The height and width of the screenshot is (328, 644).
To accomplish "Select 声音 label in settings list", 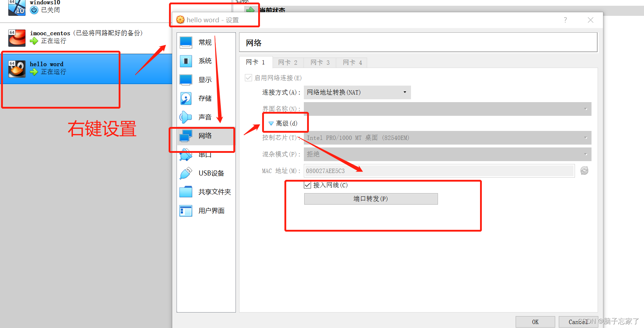I will 205,117.
